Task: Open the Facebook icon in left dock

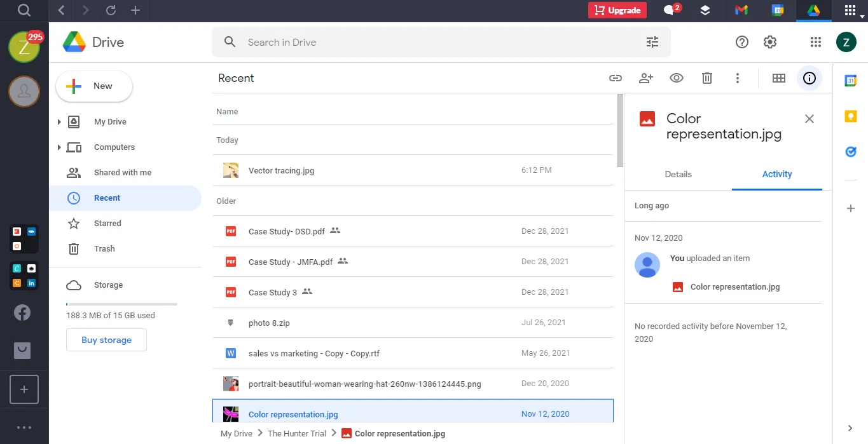Action: coord(22,313)
